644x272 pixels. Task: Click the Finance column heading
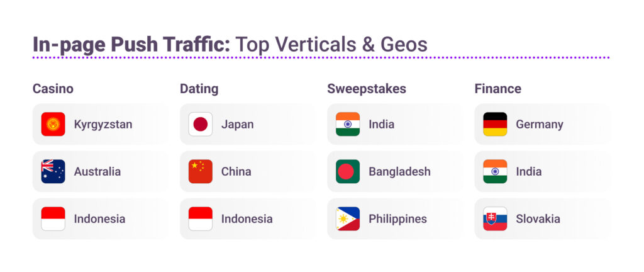(x=497, y=89)
